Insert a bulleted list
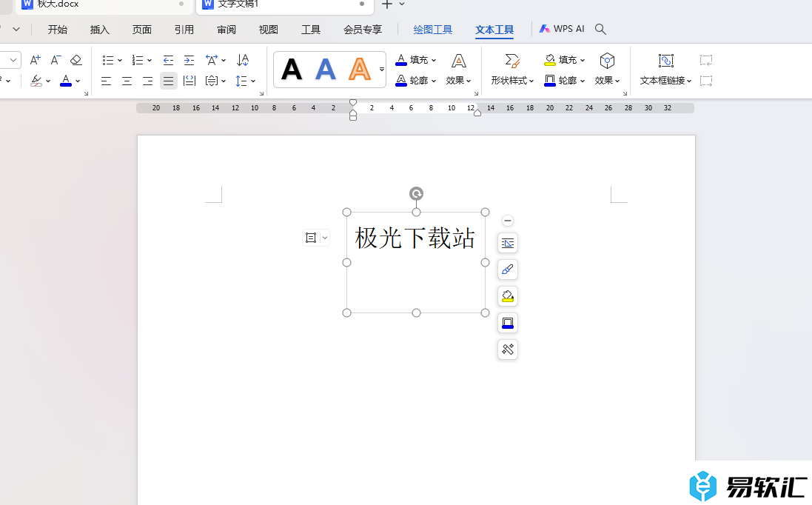 point(108,60)
